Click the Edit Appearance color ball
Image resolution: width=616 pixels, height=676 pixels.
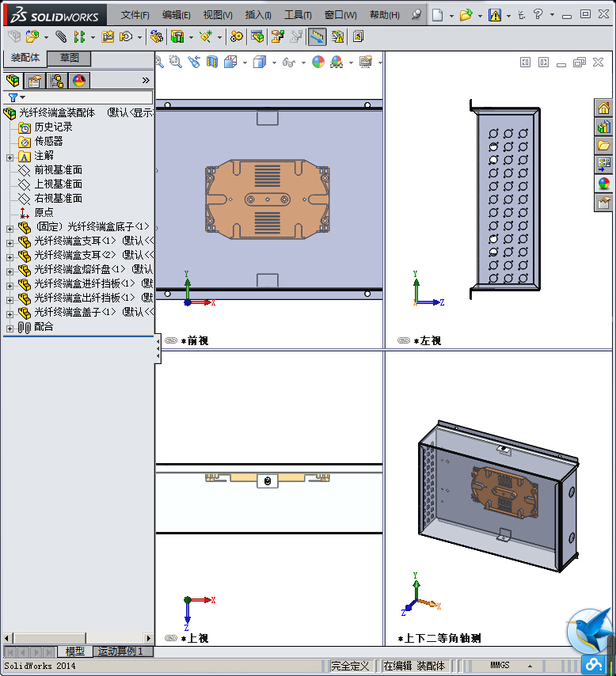[x=318, y=62]
